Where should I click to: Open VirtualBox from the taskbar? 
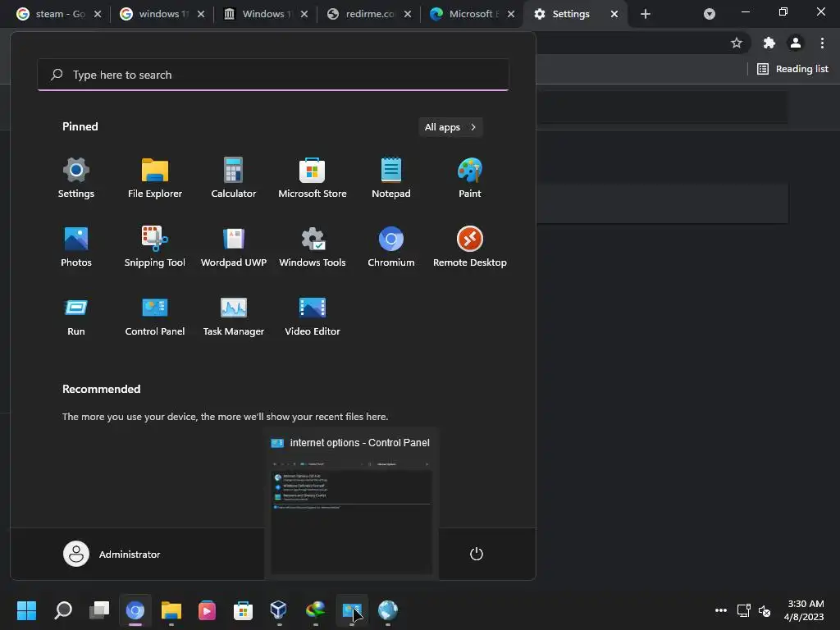[x=279, y=610]
